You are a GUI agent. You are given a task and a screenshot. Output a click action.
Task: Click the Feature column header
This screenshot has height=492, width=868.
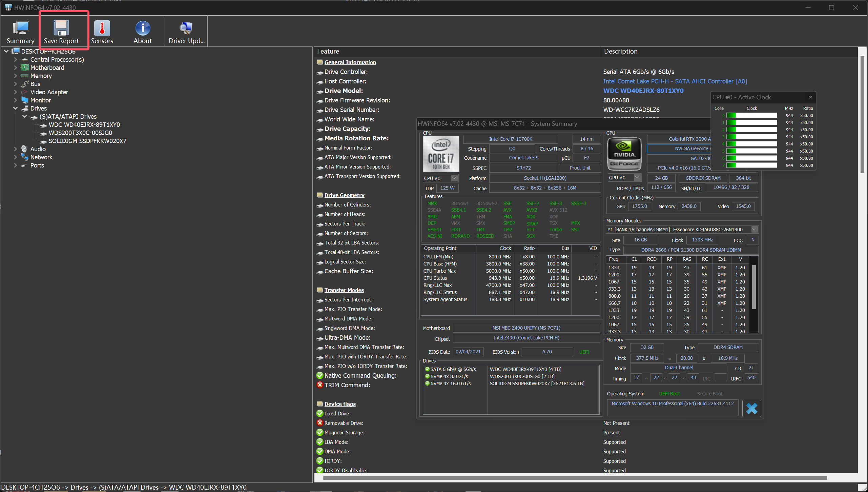(x=457, y=52)
